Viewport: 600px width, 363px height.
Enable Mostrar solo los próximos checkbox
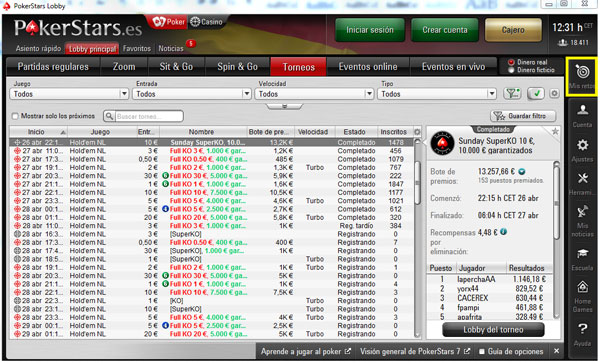click(15, 116)
